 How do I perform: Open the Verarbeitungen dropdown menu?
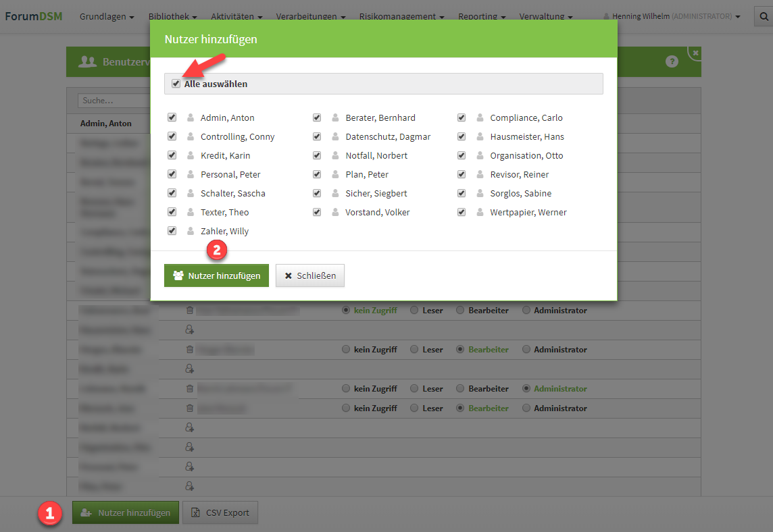coord(311,16)
